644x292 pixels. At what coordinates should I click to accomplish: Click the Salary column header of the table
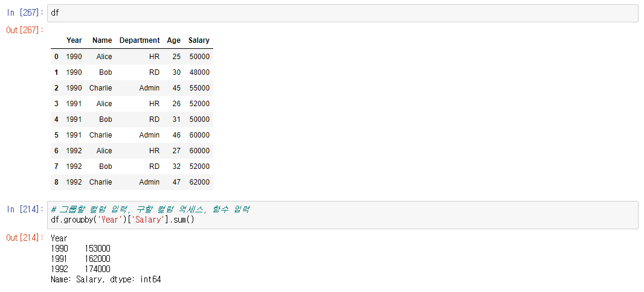pos(199,40)
